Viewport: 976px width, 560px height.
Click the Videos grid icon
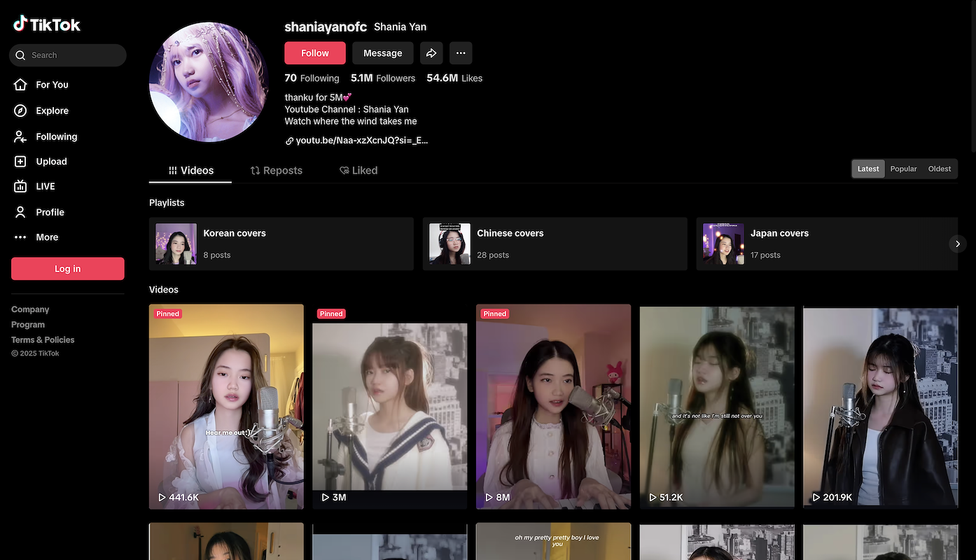coord(172,171)
